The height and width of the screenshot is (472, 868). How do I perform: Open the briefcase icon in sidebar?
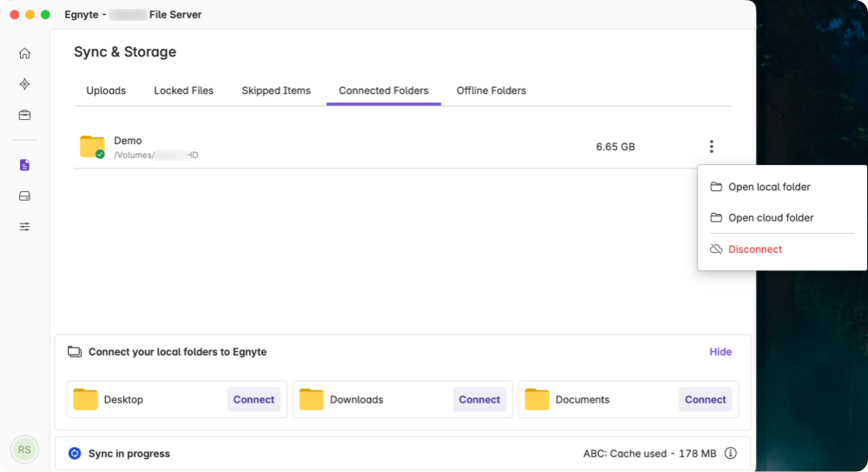click(x=24, y=116)
